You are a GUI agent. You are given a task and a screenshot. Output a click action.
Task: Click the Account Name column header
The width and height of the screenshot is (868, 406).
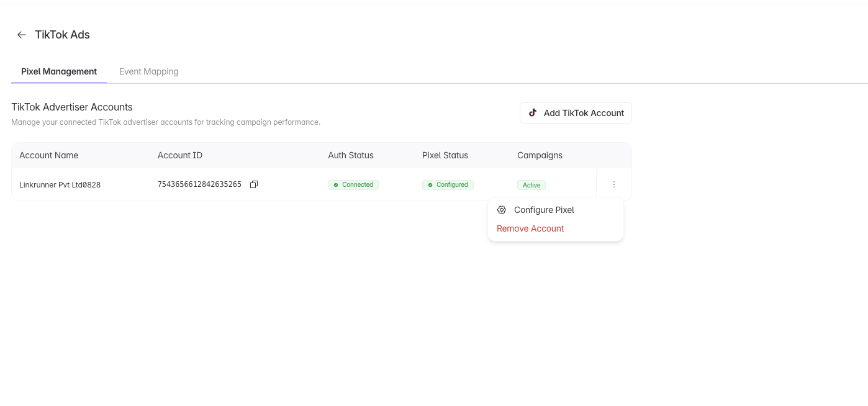pyautogui.click(x=48, y=155)
